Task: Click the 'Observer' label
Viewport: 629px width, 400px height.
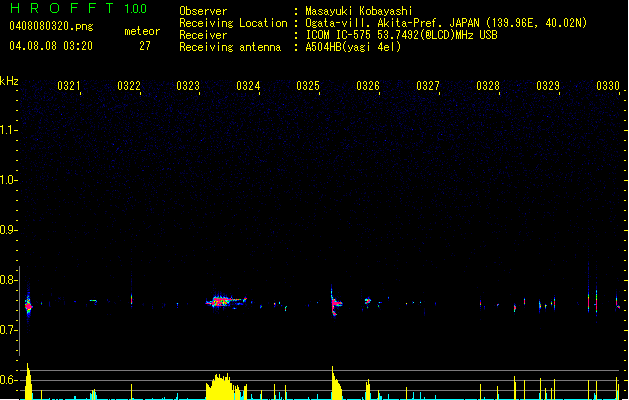Action: click(203, 11)
